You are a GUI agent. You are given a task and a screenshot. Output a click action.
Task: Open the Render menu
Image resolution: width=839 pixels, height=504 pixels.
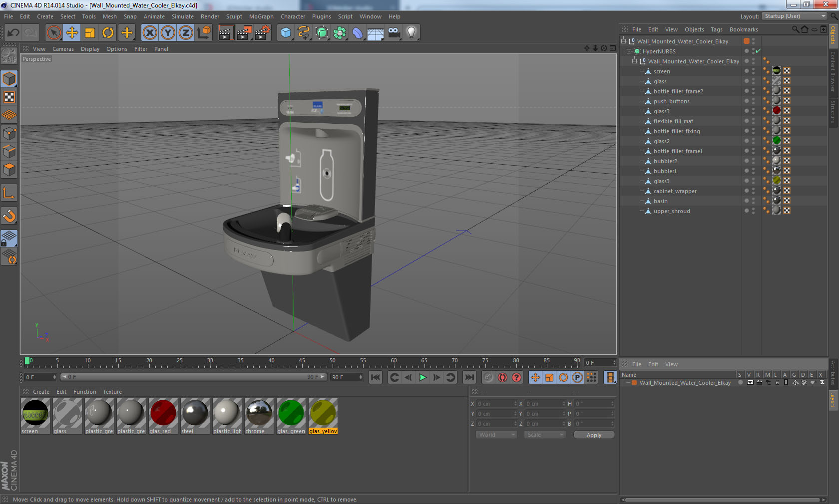coord(210,16)
